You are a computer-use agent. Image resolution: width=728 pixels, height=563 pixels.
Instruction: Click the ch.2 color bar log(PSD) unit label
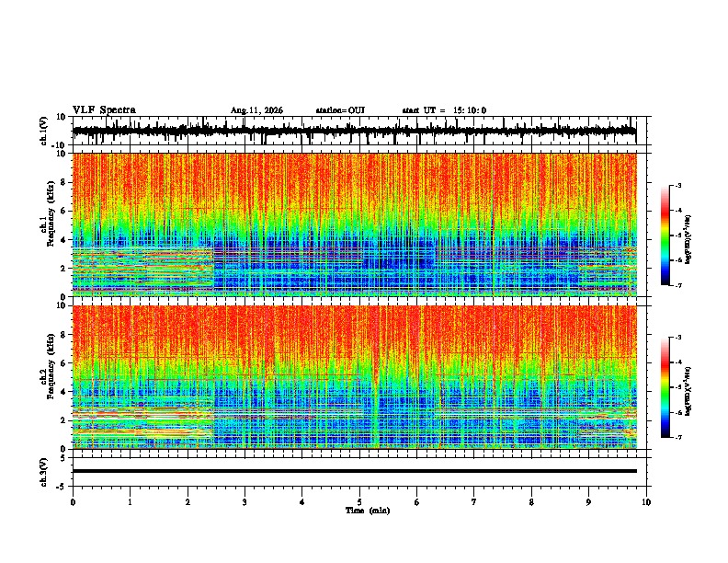[688, 391]
